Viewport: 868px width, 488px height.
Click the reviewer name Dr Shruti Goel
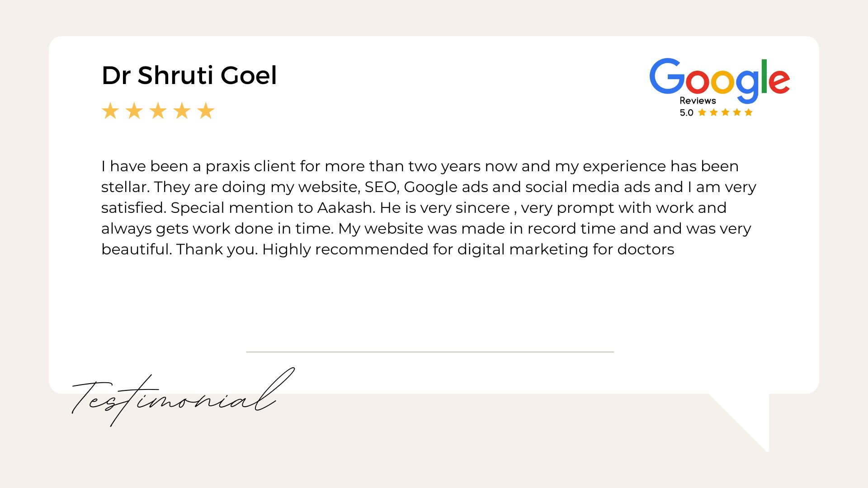pos(189,75)
